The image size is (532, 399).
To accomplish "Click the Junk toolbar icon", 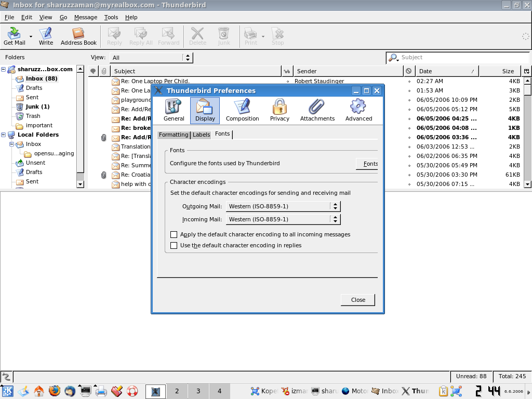I will click(223, 36).
